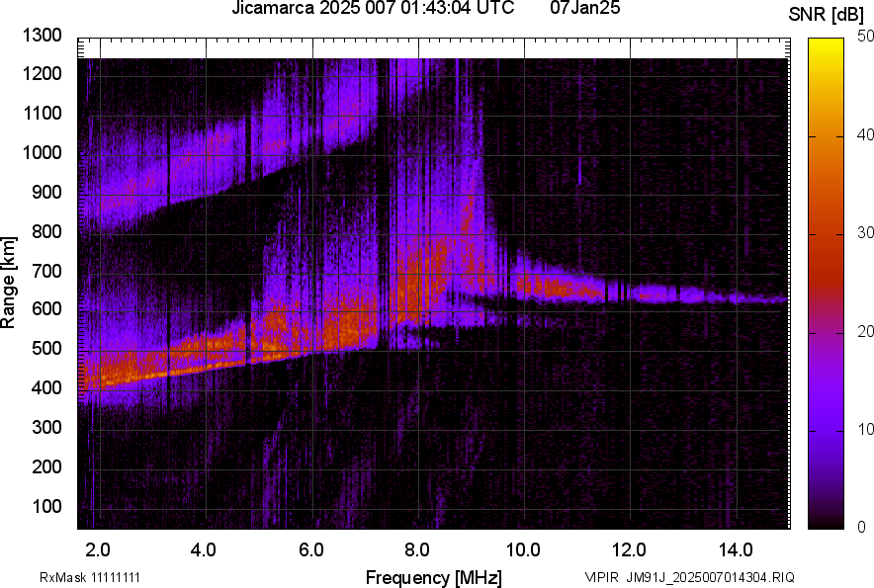
Task: Click the 'Frequency [MHz]' axis label
Action: click(434, 577)
